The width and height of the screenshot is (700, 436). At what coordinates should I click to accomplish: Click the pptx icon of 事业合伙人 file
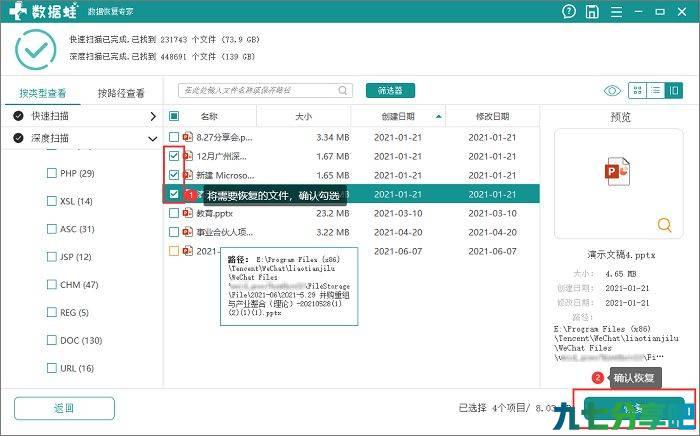tap(188, 232)
